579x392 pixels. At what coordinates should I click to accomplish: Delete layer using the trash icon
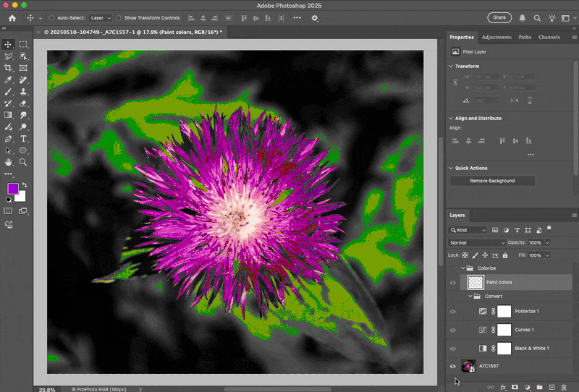(x=563, y=388)
